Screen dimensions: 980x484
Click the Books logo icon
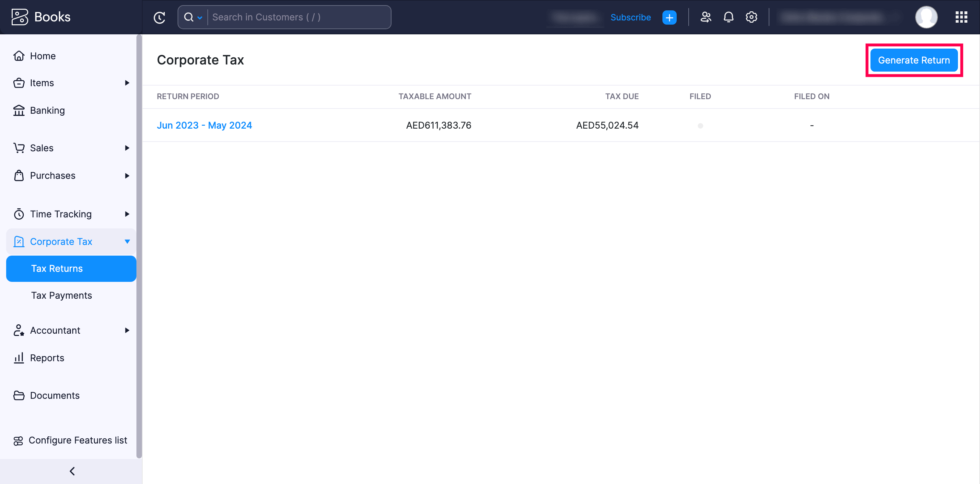19,17
